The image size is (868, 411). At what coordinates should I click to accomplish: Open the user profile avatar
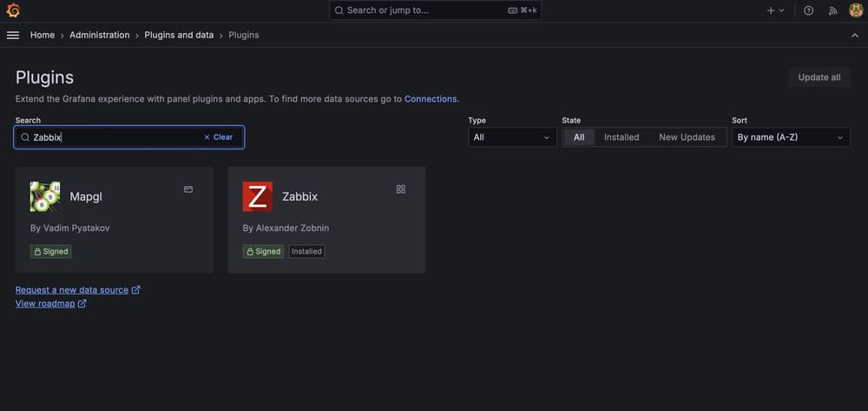(856, 10)
